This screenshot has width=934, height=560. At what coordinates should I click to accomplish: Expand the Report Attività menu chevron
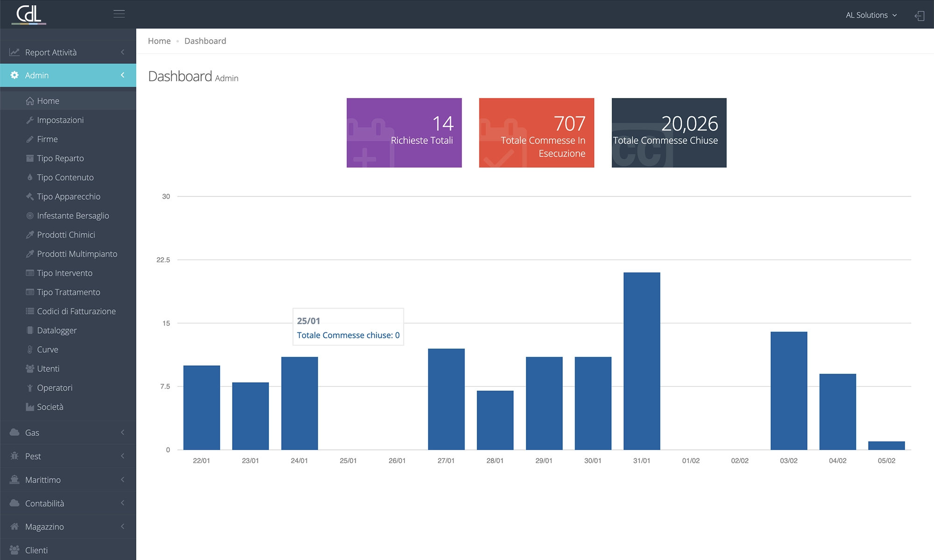point(122,52)
